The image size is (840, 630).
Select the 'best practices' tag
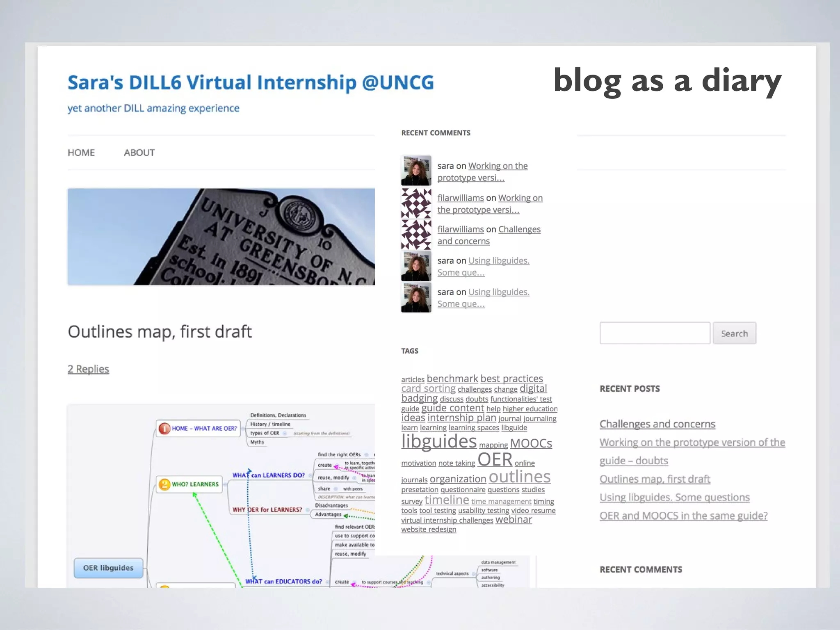(x=511, y=378)
